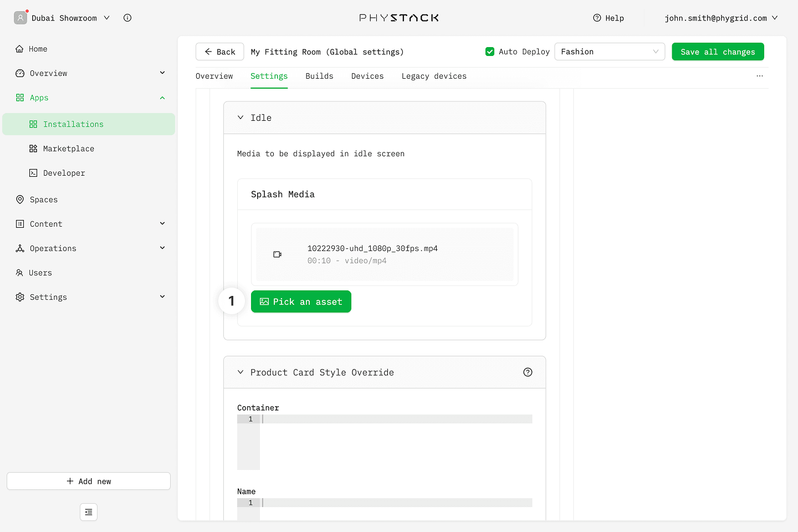The image size is (798, 532).
Task: Click the Help link
Action: tap(608, 18)
